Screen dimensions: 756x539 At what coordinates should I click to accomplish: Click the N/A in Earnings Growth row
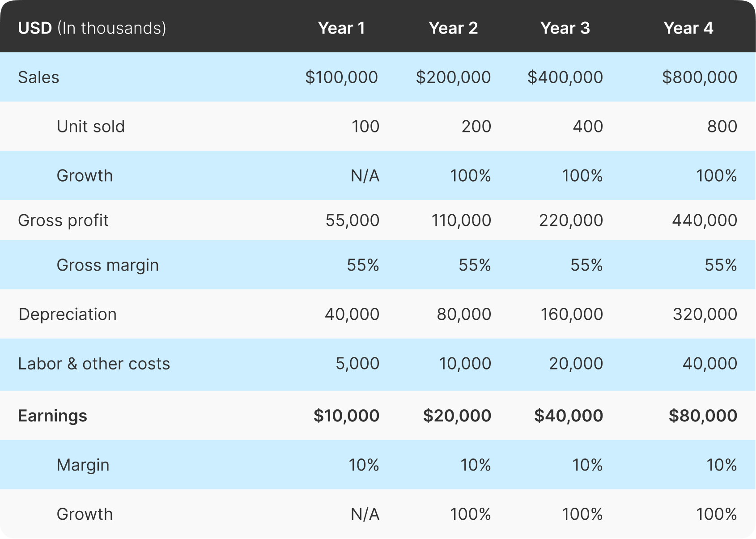(x=365, y=514)
